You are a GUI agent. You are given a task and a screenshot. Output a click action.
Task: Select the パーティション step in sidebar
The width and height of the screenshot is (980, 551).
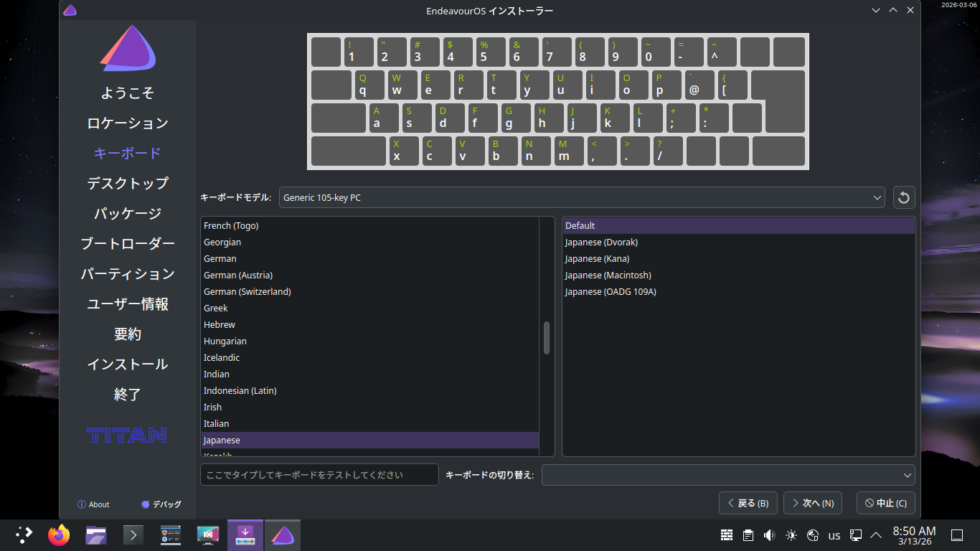point(128,274)
